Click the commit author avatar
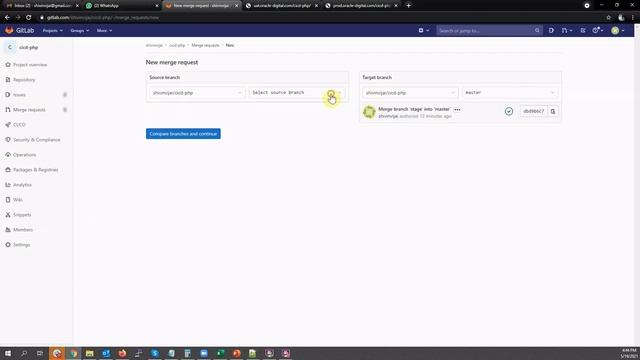640x360 pixels. pos(369,111)
